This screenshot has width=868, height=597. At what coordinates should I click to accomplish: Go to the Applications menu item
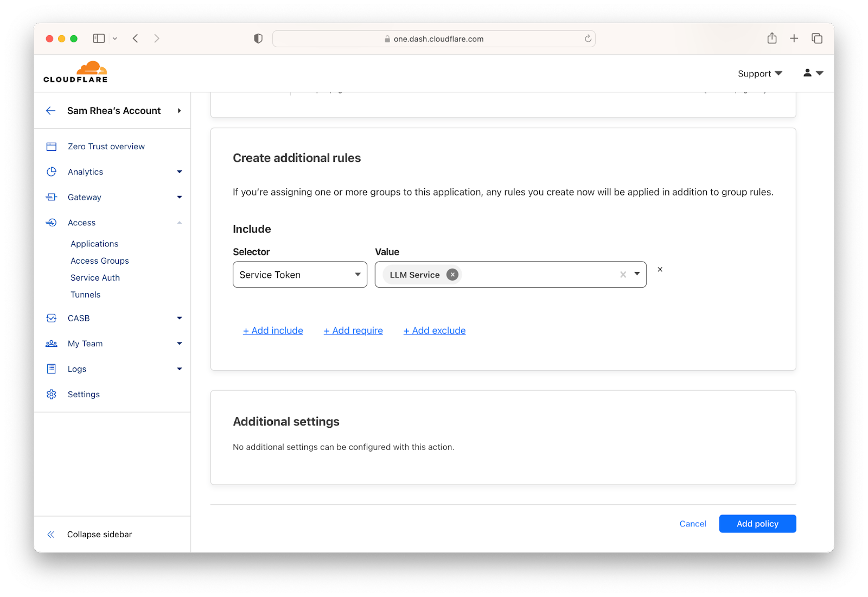[x=94, y=243]
